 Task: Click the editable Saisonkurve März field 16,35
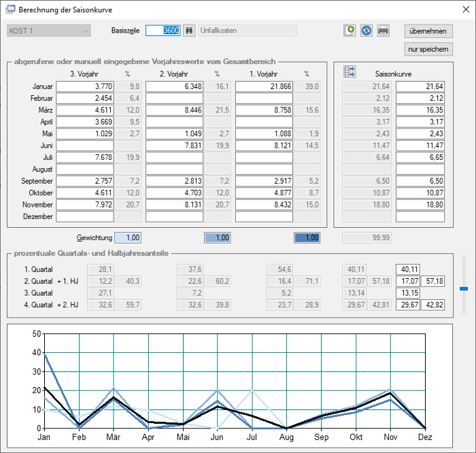pos(420,110)
